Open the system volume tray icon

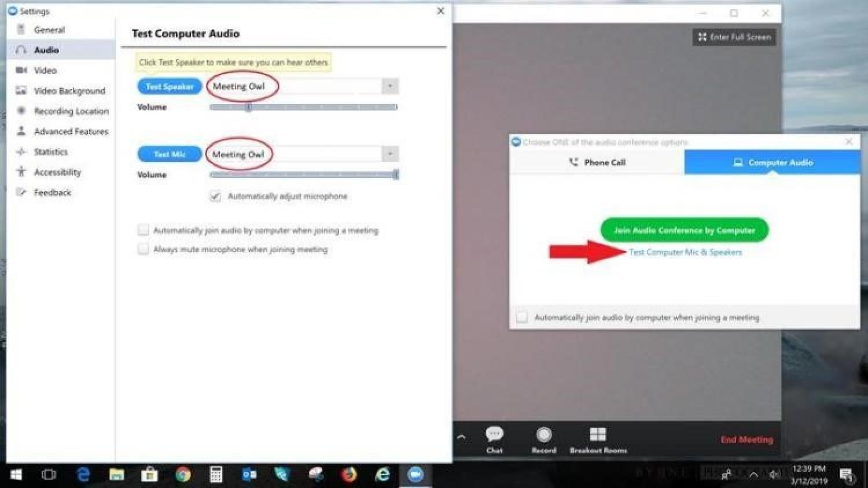tap(774, 475)
